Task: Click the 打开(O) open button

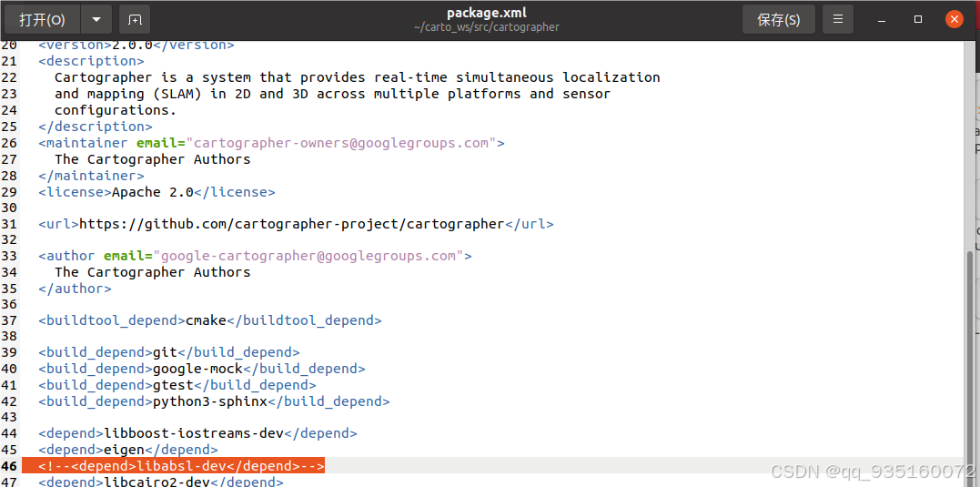Action: pyautogui.click(x=42, y=19)
